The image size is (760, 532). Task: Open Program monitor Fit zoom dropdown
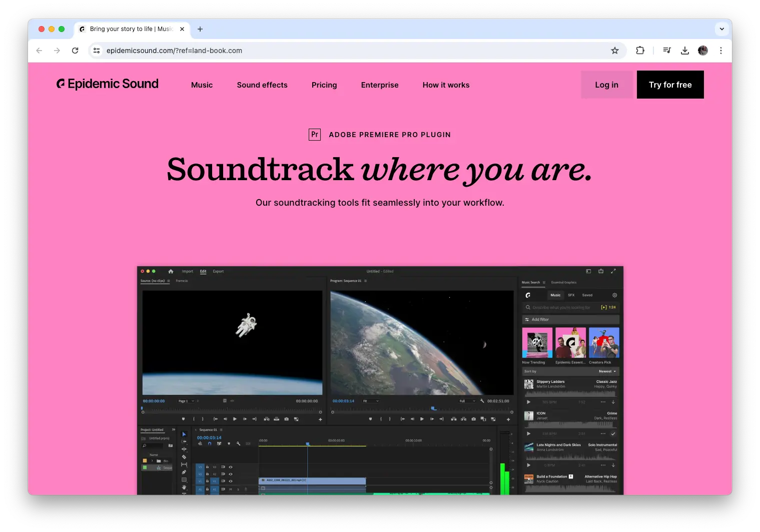pyautogui.click(x=371, y=401)
